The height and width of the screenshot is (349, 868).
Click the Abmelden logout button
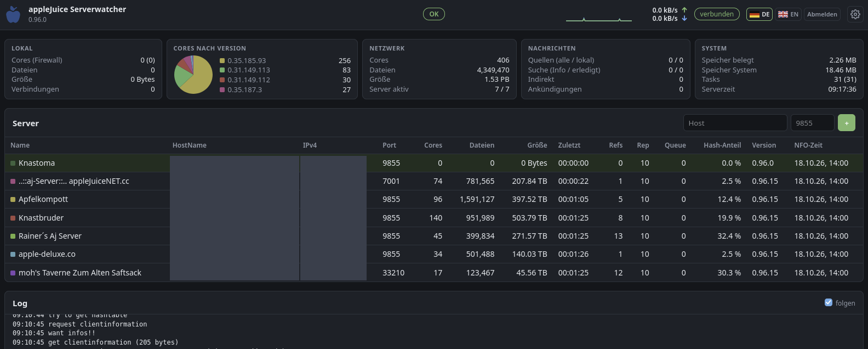[822, 14]
